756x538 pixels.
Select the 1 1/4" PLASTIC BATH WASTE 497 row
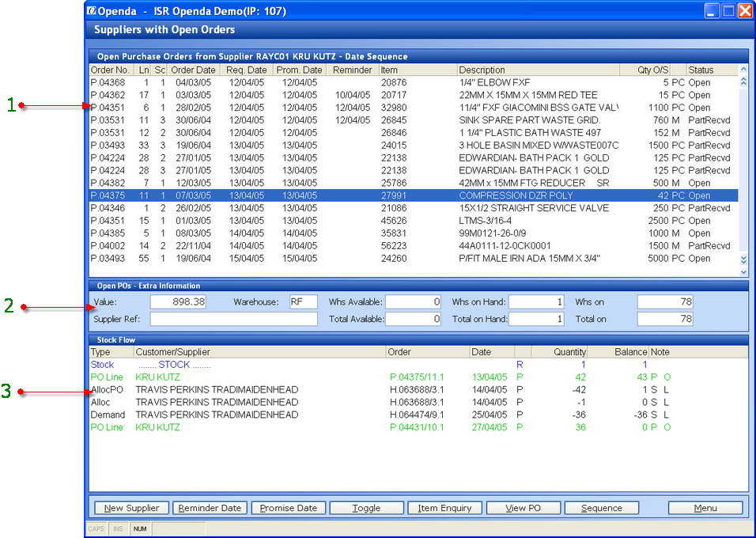click(414, 133)
